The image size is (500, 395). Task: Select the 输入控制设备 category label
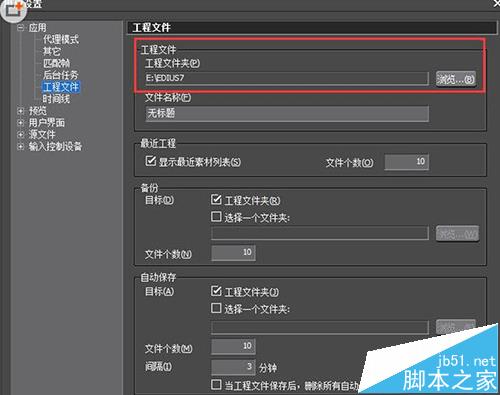pos(55,146)
